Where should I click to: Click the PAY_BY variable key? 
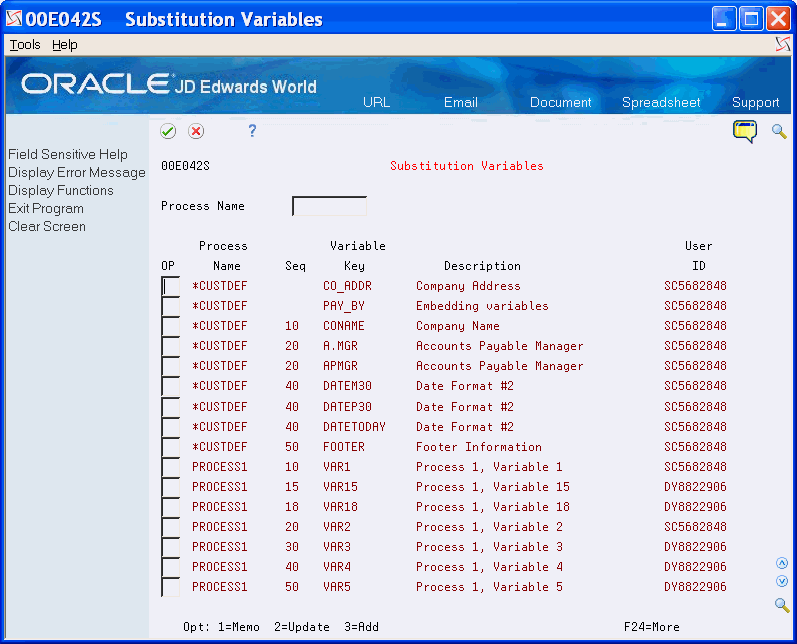click(x=344, y=306)
